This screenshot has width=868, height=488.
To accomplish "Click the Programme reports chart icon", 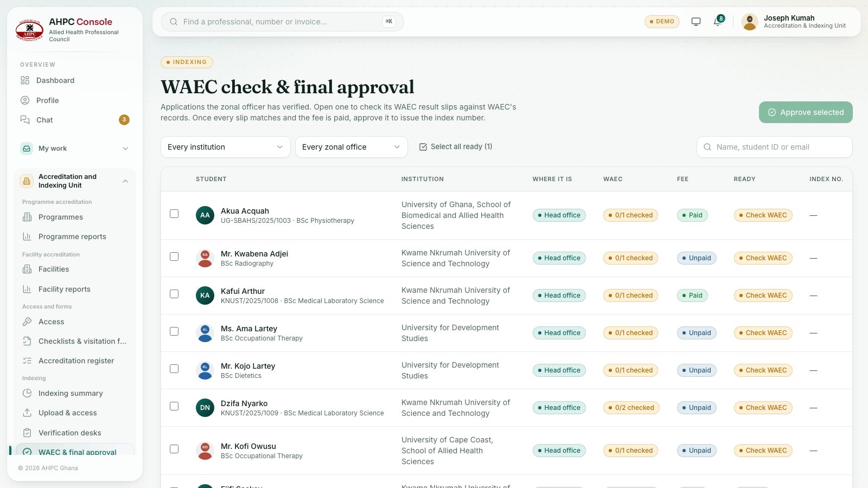I will click(x=27, y=236).
